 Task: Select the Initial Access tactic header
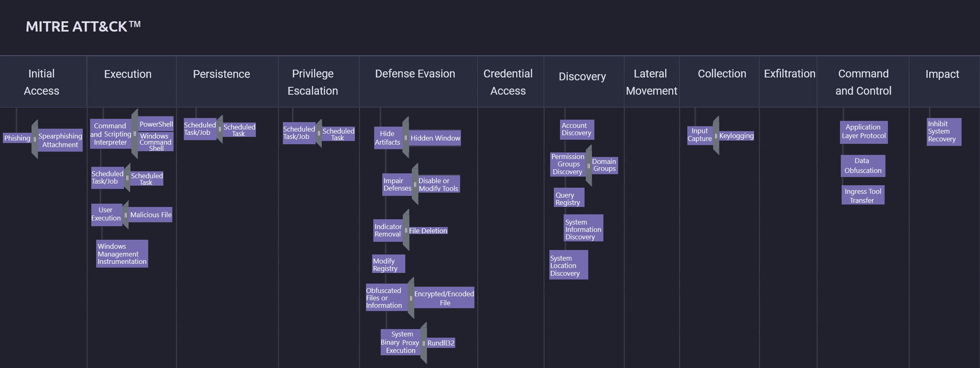pos(41,82)
